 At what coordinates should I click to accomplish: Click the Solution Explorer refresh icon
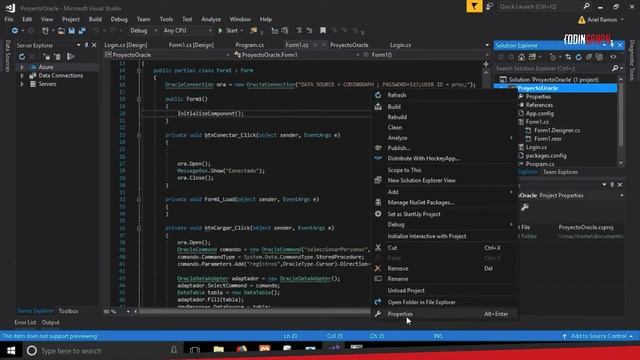coord(578,57)
